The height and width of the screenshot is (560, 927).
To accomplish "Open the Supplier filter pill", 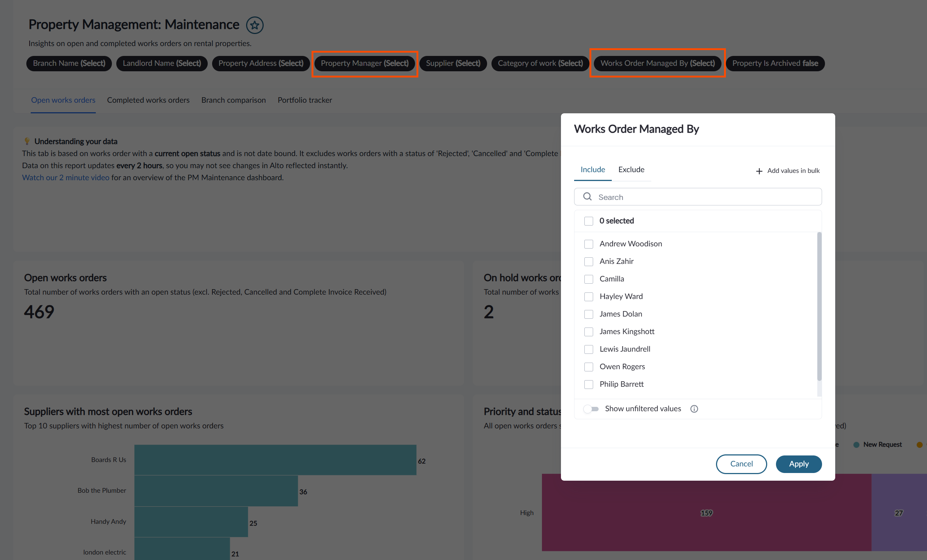I will point(453,63).
